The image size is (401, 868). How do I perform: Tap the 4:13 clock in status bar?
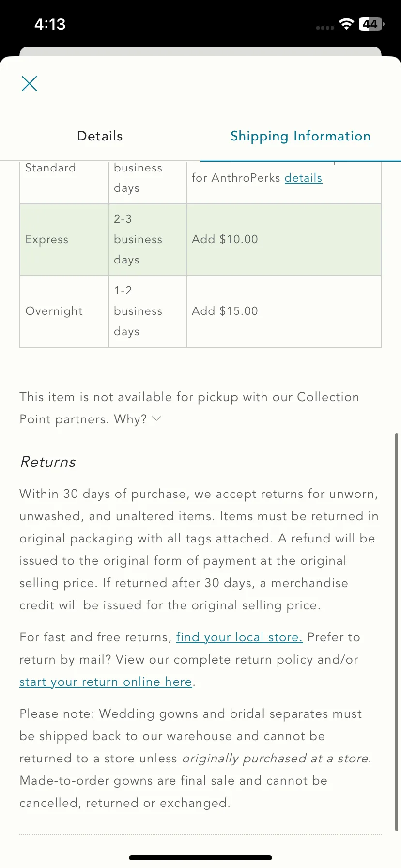[x=50, y=24]
